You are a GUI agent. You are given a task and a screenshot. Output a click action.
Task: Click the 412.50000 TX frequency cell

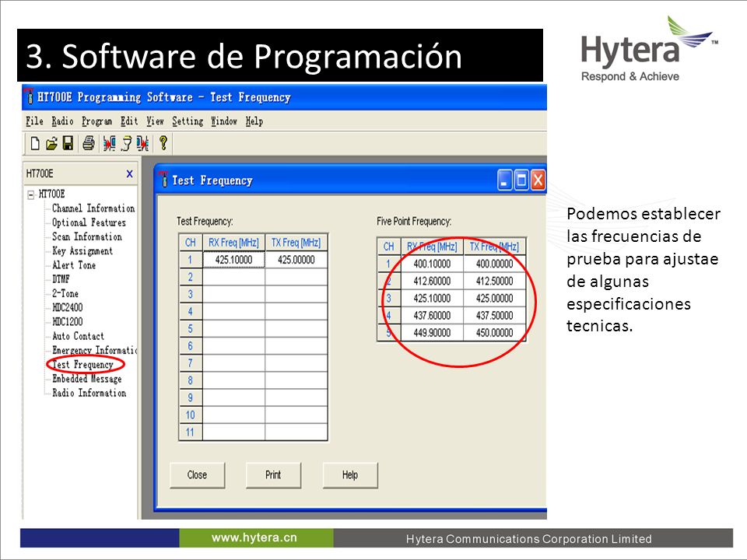(x=495, y=281)
